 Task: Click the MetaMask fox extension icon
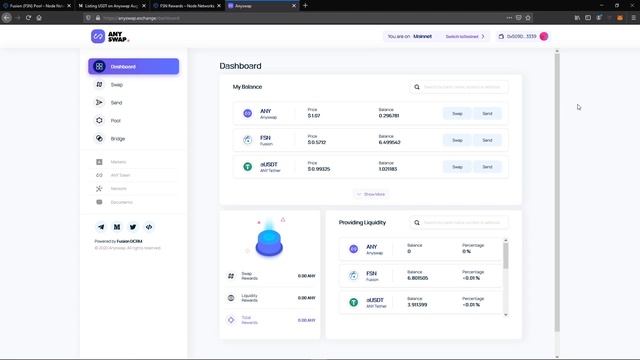620,18
